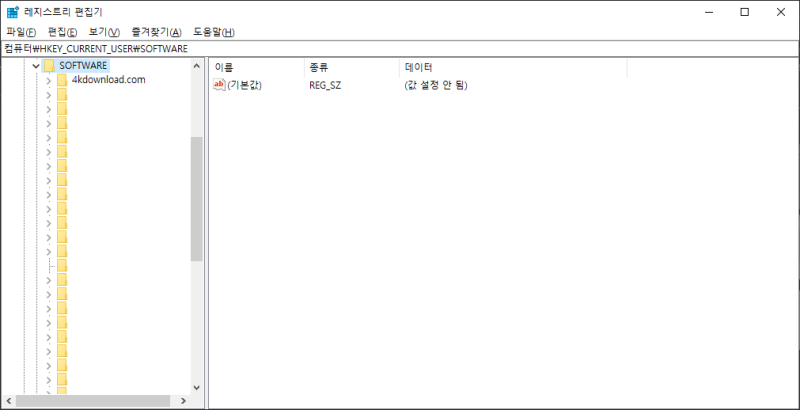Click the SOFTWARE folder icon
The height and width of the screenshot is (410, 800).
(49, 65)
